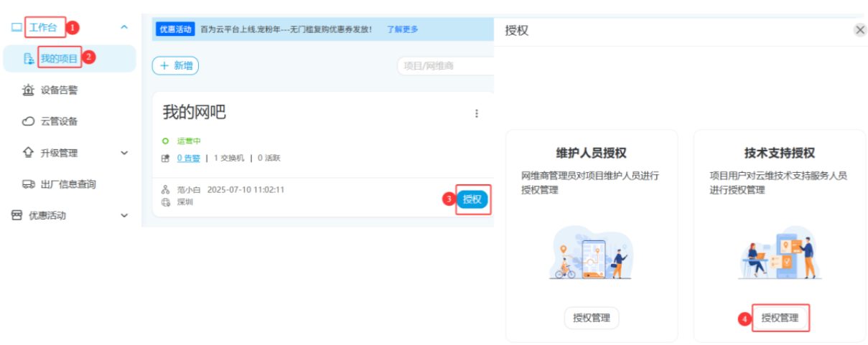868x345 pixels.
Task: Expand the 优惠活动 submenu
Action: click(x=124, y=215)
